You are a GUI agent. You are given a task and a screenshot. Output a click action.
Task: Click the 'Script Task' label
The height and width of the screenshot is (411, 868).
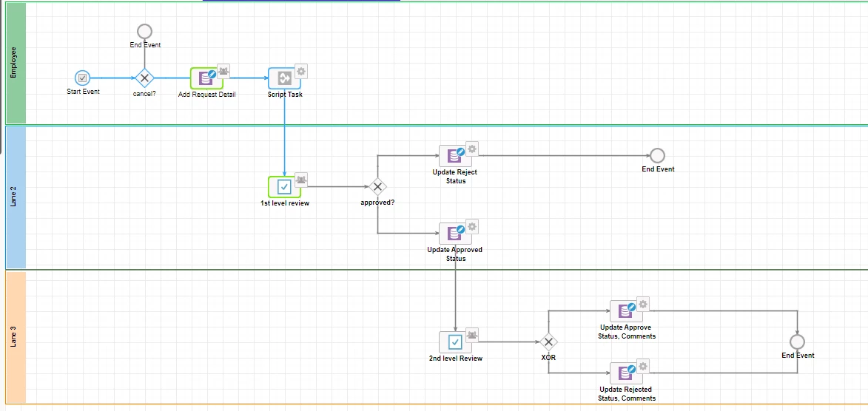pos(285,95)
